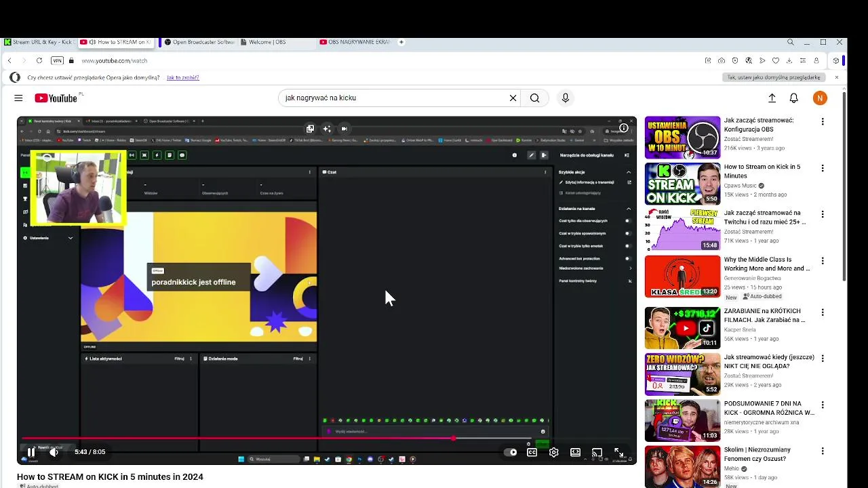The image size is (868, 488).
Task: Open options menu for 'Why the Middle Class Is Working'
Action: pyautogui.click(x=823, y=261)
